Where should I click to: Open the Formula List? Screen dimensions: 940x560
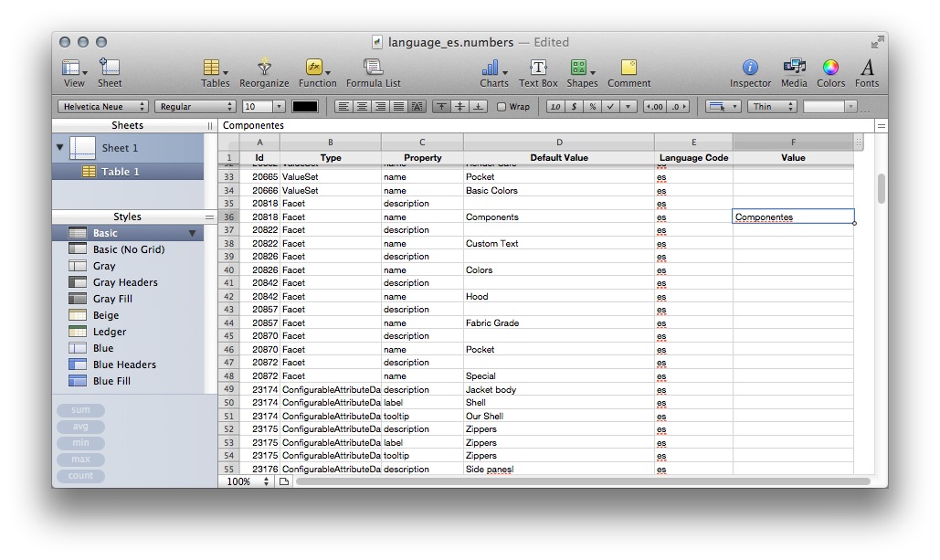point(373,71)
